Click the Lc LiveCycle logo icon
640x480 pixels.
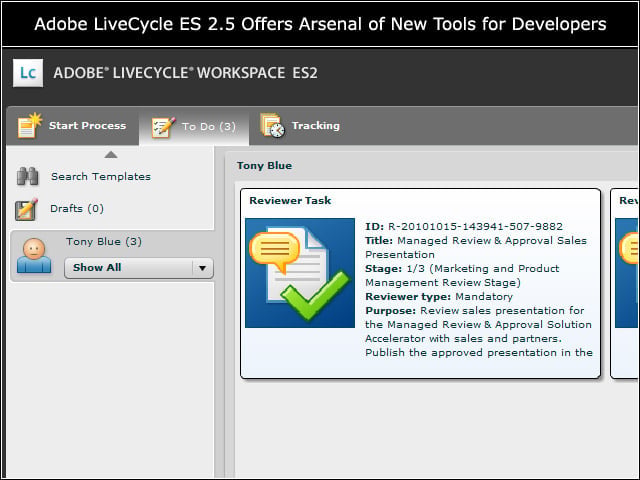(28, 73)
